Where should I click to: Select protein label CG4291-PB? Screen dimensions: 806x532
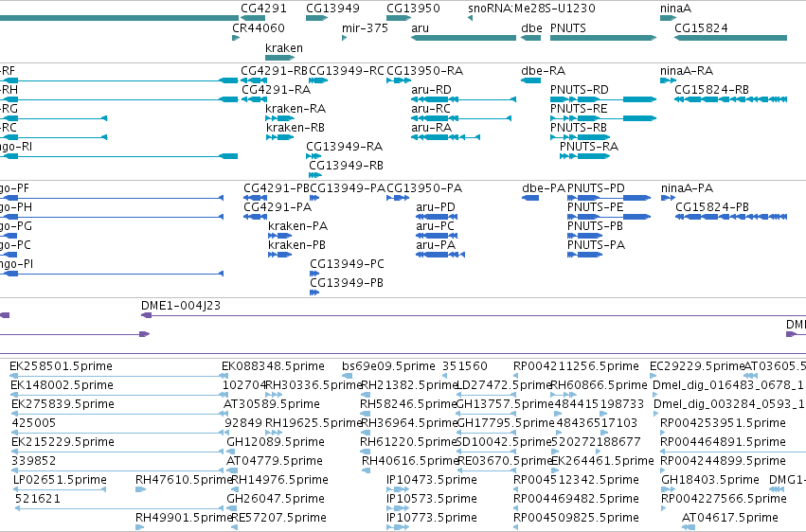277,188
